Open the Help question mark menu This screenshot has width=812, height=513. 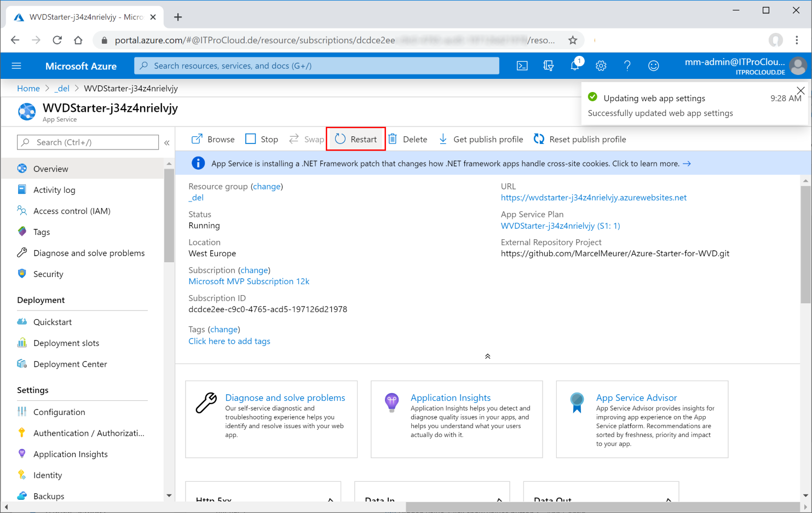coord(627,66)
